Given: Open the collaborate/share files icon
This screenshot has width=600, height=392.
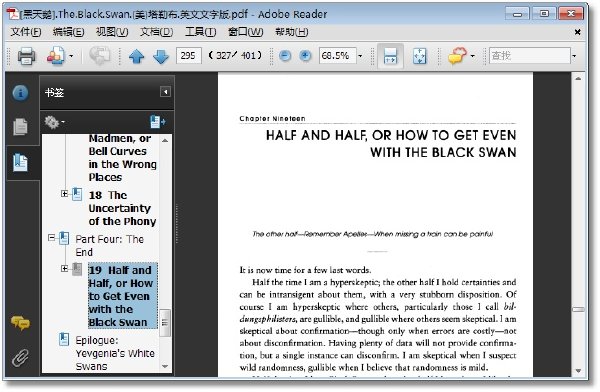Looking at the screenshot, I should 56,56.
